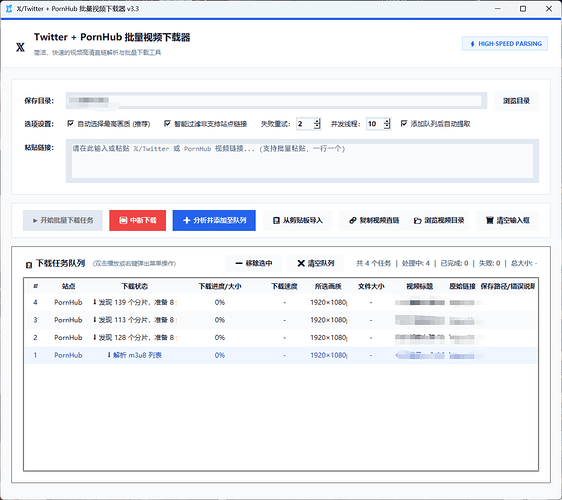Click 1920×1080 quality cell in row 2

pos(328,338)
